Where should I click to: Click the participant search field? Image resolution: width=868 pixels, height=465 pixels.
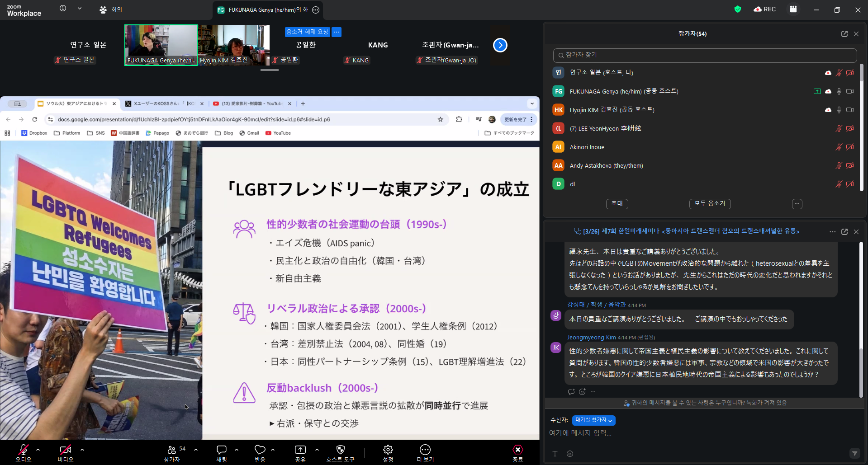705,55
